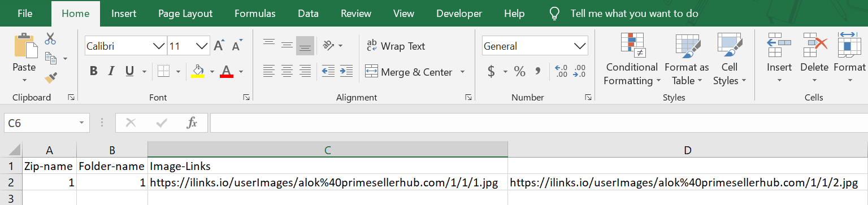Apply red Font Color
This screenshot has height=205, width=868.
coord(227,72)
